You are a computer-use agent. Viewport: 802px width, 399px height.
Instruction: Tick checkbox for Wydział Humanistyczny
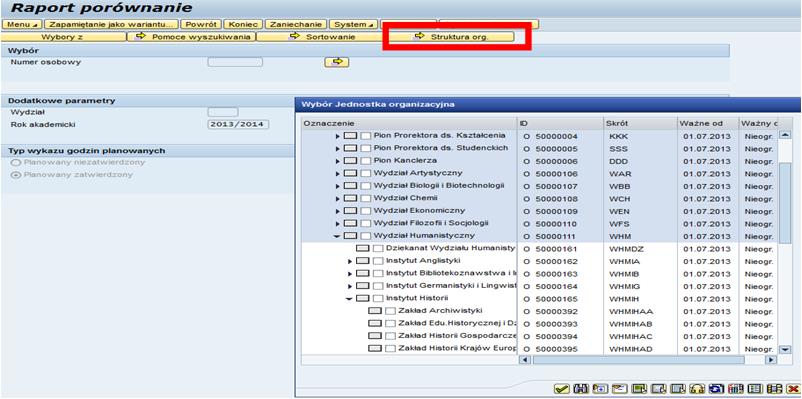365,236
